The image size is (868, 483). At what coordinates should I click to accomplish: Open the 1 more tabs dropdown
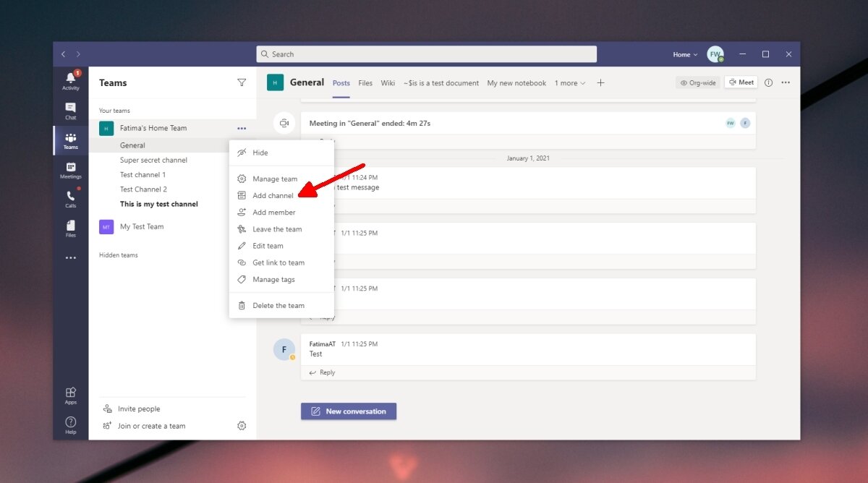pos(570,83)
